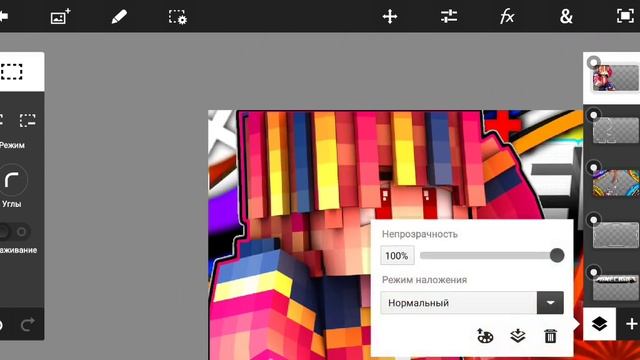This screenshot has height=360, width=640.
Task: Toggle visibility of the second layer
Action: [593, 115]
